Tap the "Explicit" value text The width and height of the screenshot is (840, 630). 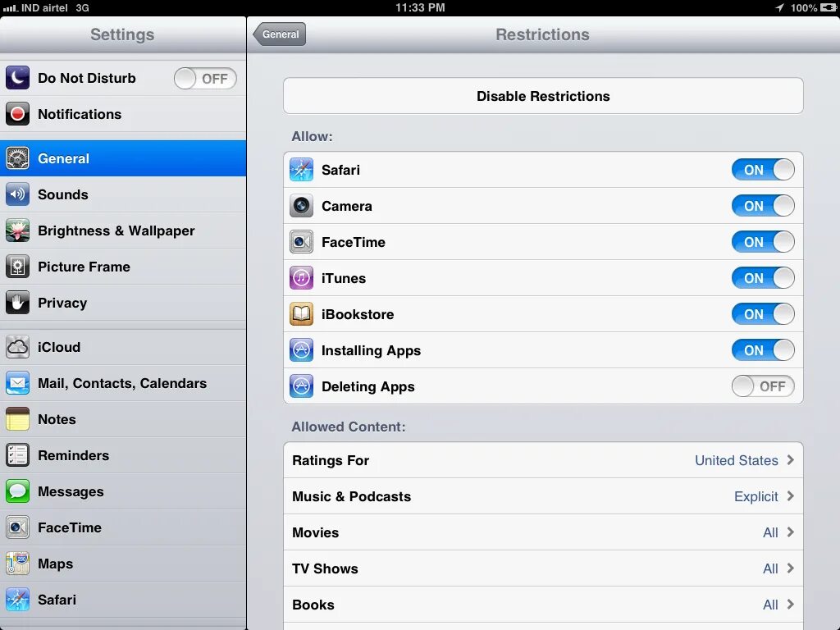tap(756, 496)
